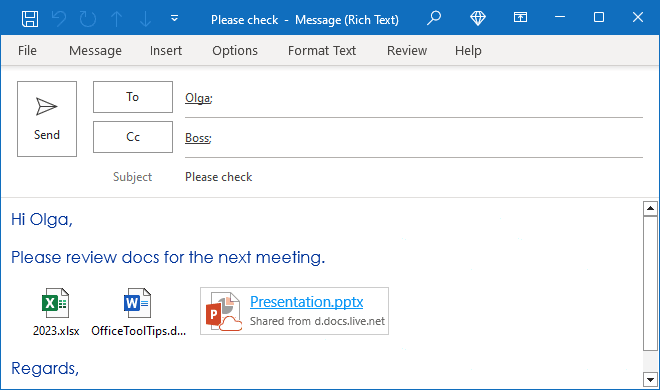Click the Redo arrow icon
660x390 pixels.
tap(88, 19)
